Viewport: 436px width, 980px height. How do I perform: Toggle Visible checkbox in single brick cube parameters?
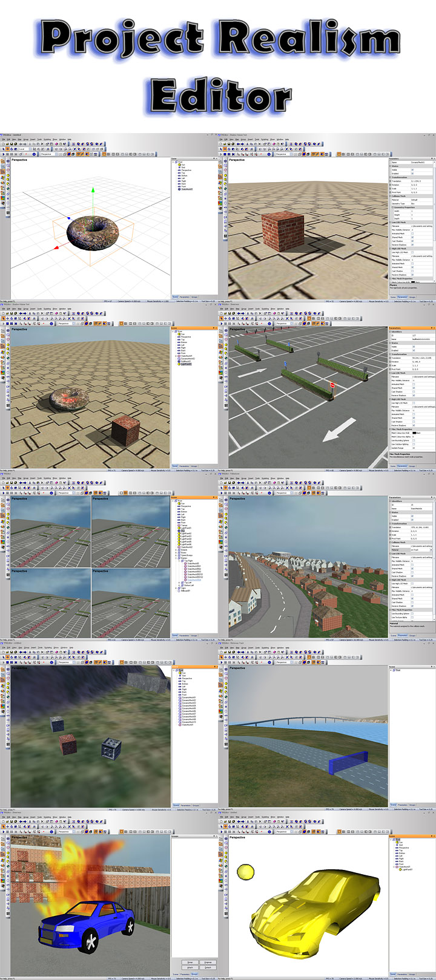[x=412, y=170]
